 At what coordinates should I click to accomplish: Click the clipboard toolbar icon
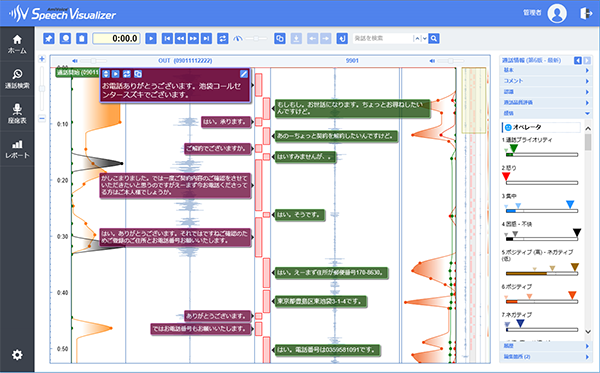coord(82,38)
